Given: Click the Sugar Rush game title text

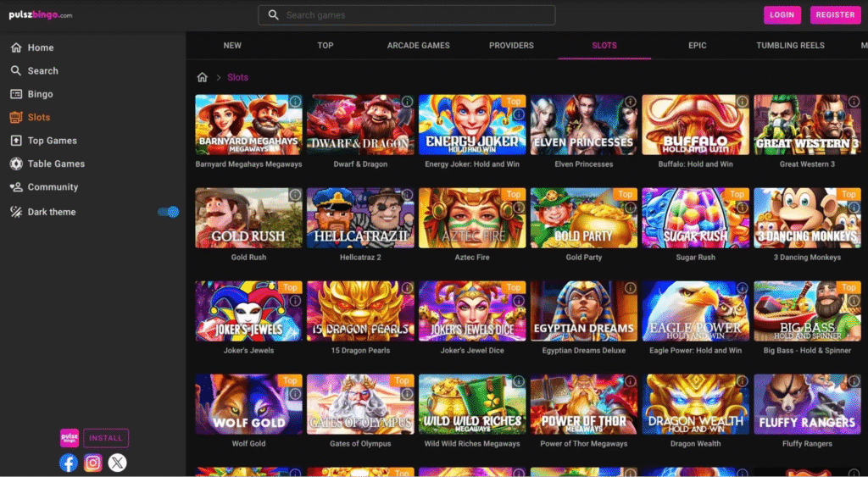Looking at the screenshot, I should [x=696, y=258].
